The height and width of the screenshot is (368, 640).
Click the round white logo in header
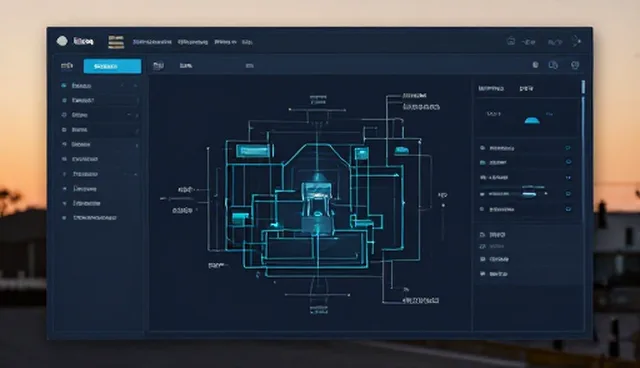(62, 41)
